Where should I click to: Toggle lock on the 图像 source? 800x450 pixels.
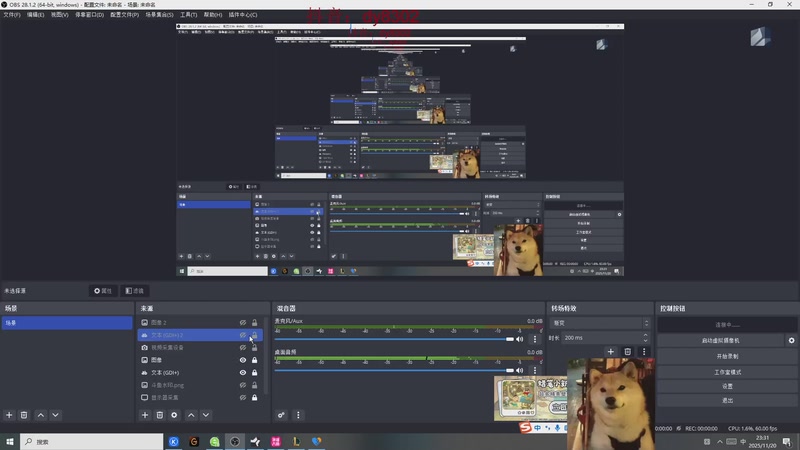point(255,360)
